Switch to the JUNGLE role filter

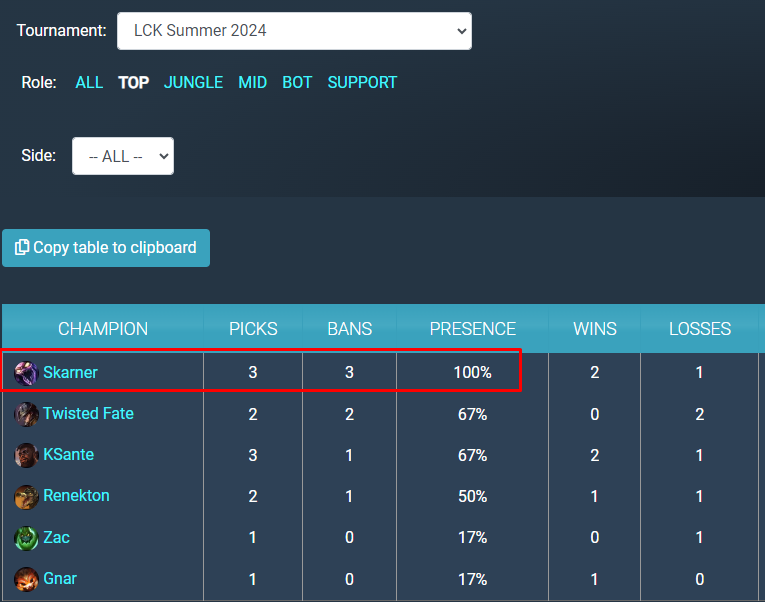pos(193,83)
